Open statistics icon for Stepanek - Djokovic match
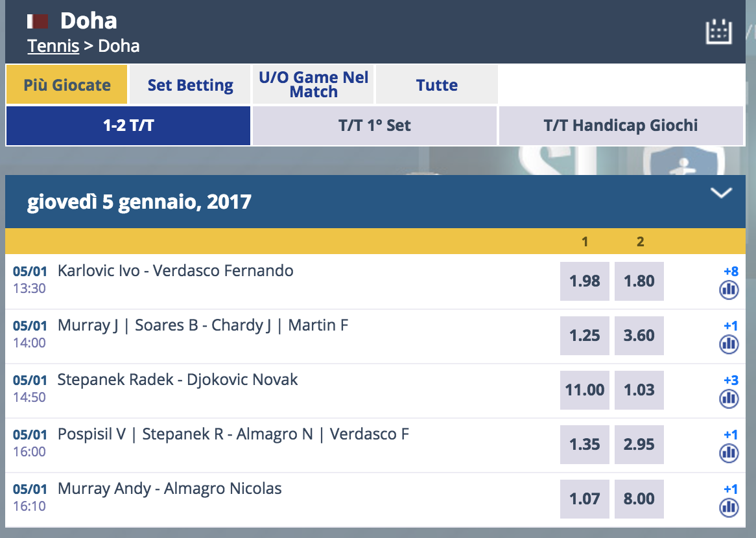The width and height of the screenshot is (756, 538). (729, 399)
